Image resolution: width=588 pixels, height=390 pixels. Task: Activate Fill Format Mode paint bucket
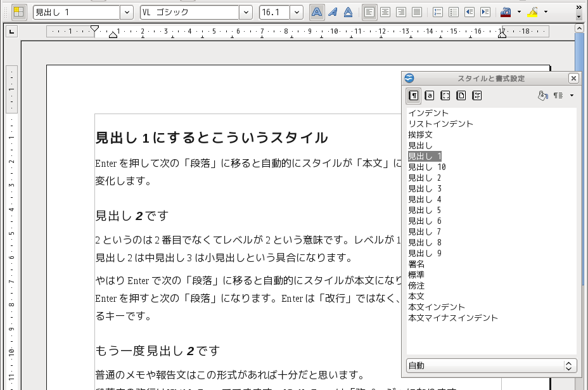pyautogui.click(x=542, y=96)
